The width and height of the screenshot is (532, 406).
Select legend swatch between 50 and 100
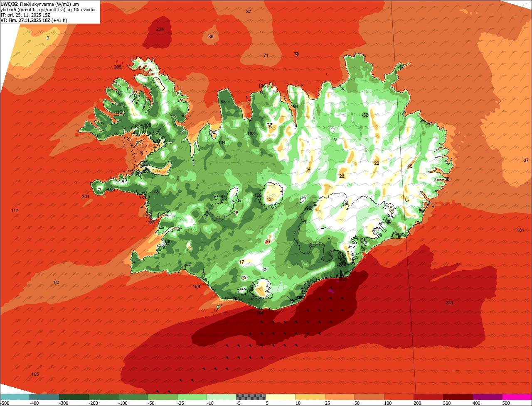[369, 397]
